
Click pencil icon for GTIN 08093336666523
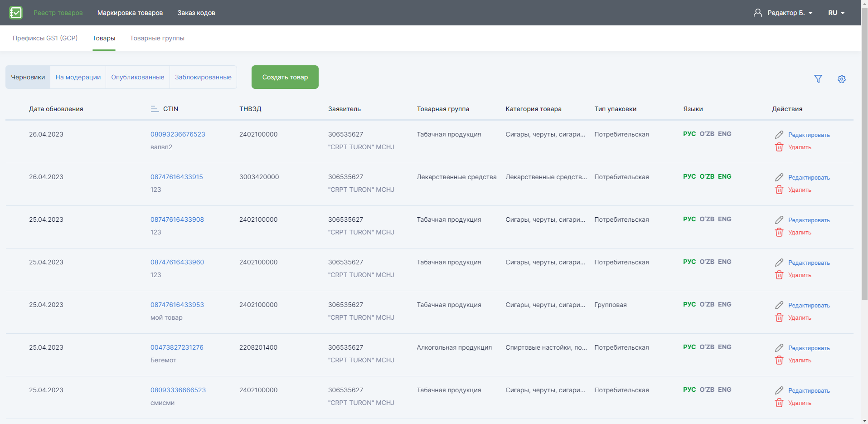(779, 390)
